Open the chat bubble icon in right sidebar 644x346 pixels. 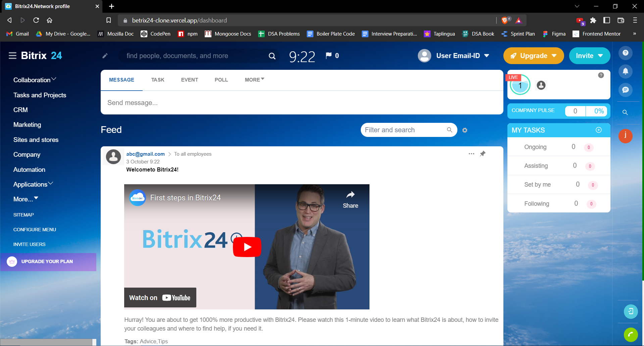[x=626, y=90]
